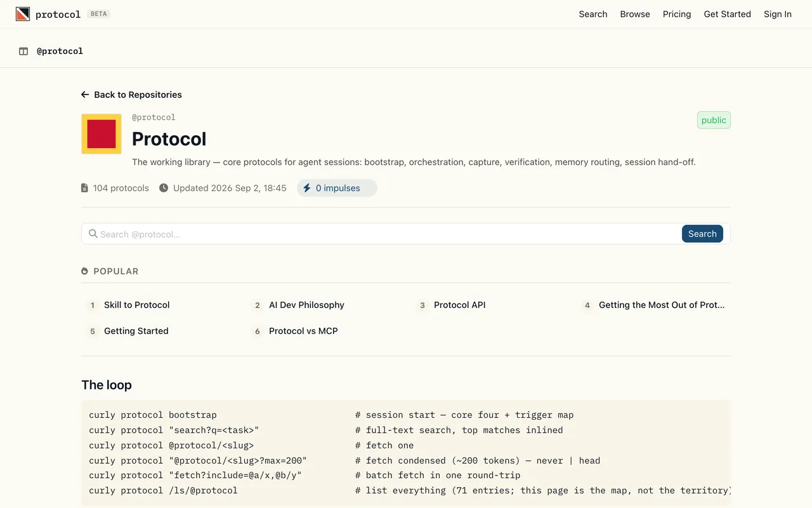
Task: Open popular item AI Dev Philosophy
Action: tap(306, 305)
